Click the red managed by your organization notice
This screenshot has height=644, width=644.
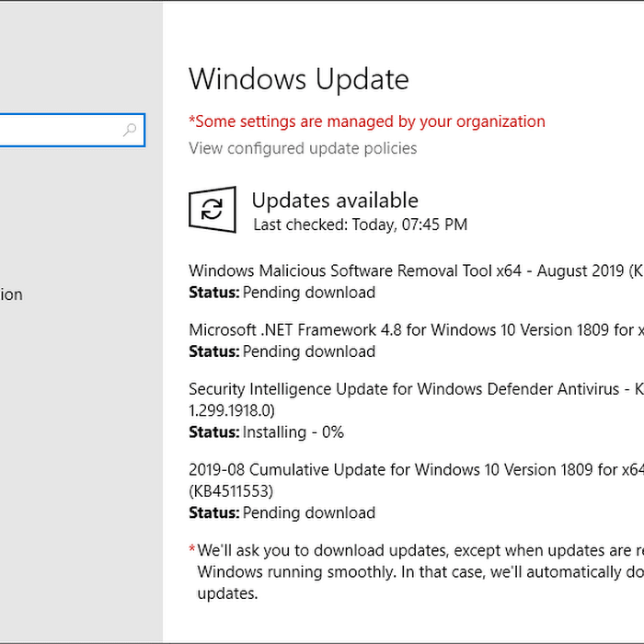coord(367,121)
